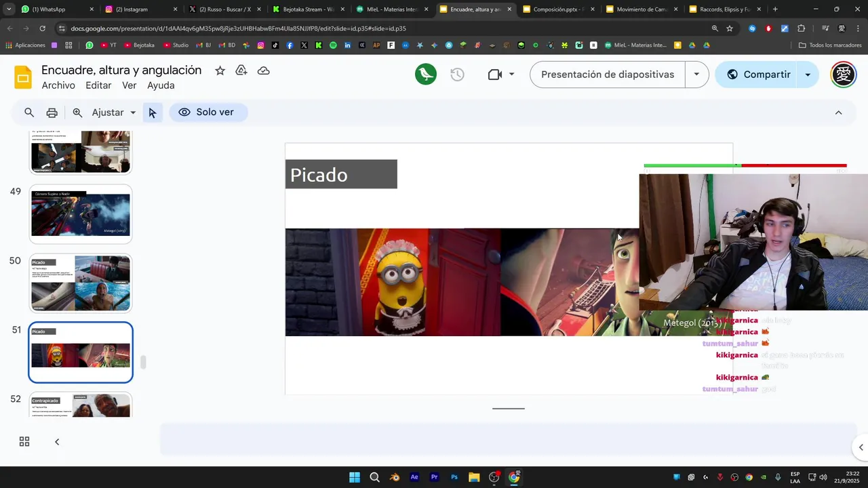Open a new browser tab
This screenshot has width=868, height=488.
(x=775, y=9)
